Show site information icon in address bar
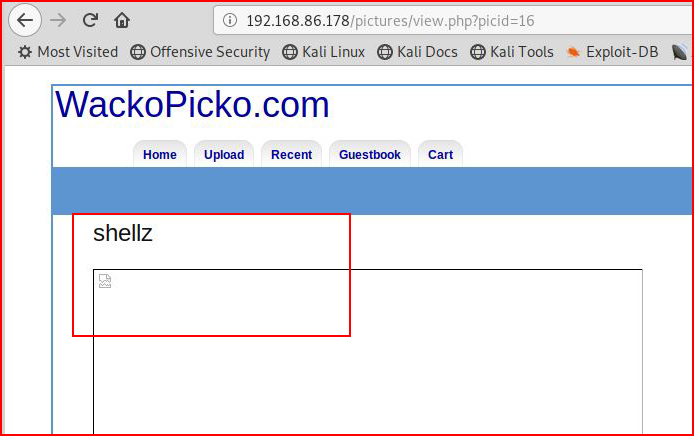The width and height of the screenshot is (694, 436). click(x=230, y=20)
